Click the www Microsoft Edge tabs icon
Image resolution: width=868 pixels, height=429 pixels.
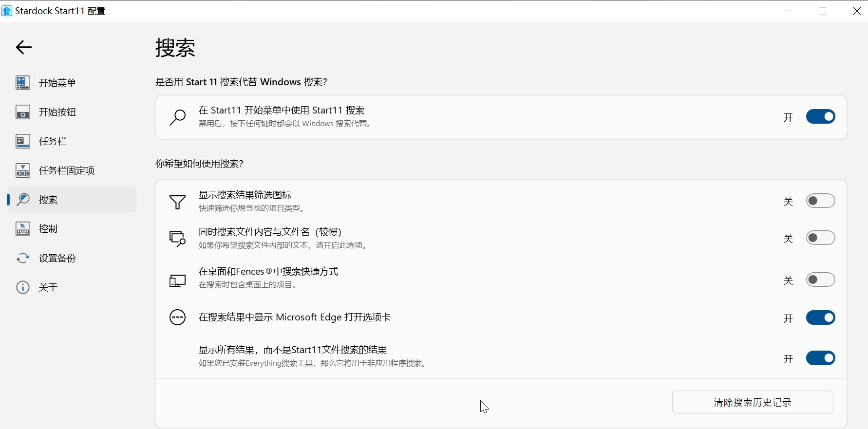click(177, 317)
